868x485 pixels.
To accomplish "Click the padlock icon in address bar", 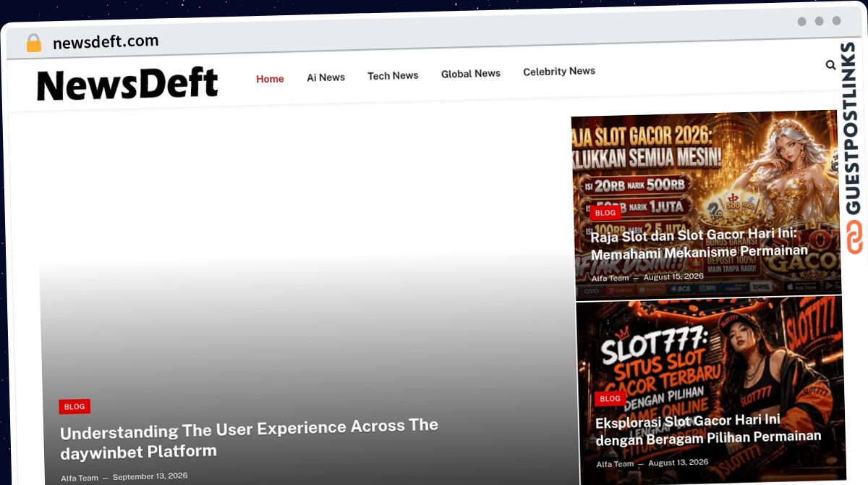I will tap(33, 43).
